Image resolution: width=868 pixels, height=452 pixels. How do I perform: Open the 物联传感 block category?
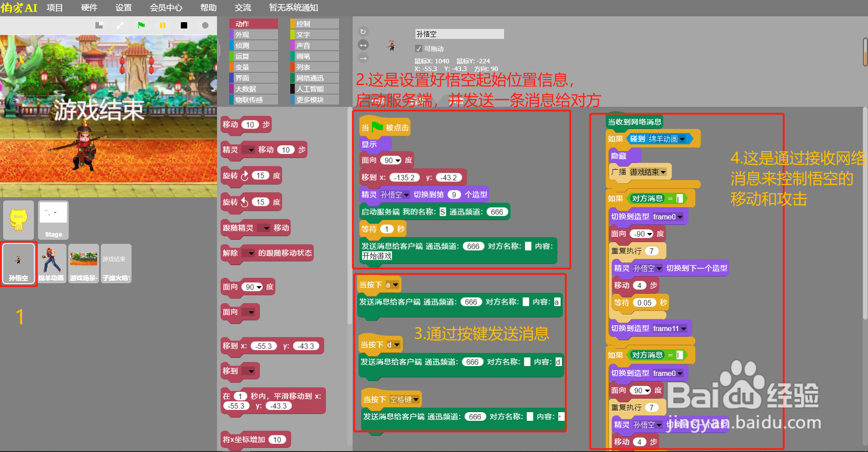pyautogui.click(x=254, y=100)
